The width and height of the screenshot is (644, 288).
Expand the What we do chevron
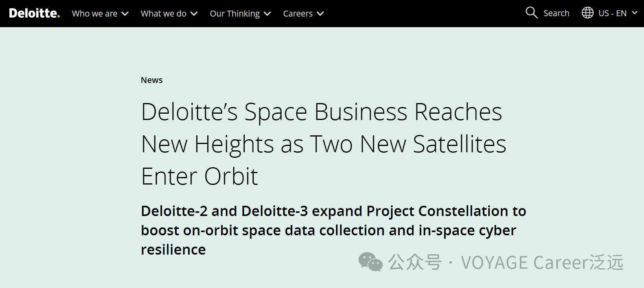point(194,14)
